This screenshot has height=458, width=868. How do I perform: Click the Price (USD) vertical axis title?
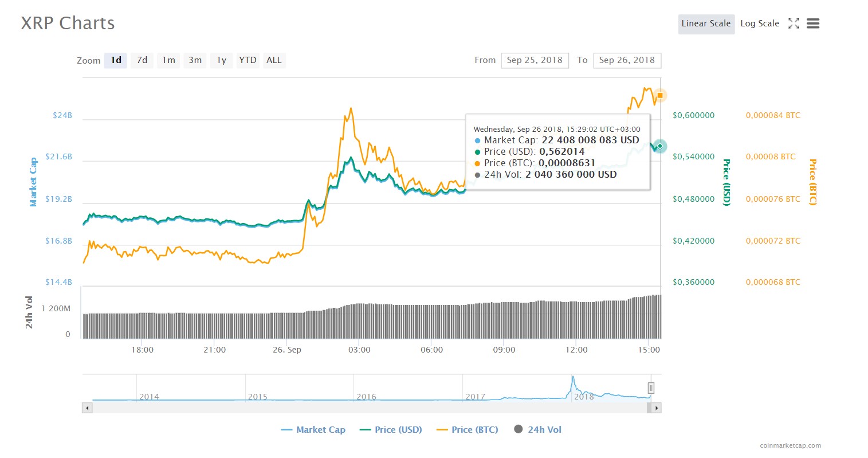pyautogui.click(x=726, y=182)
